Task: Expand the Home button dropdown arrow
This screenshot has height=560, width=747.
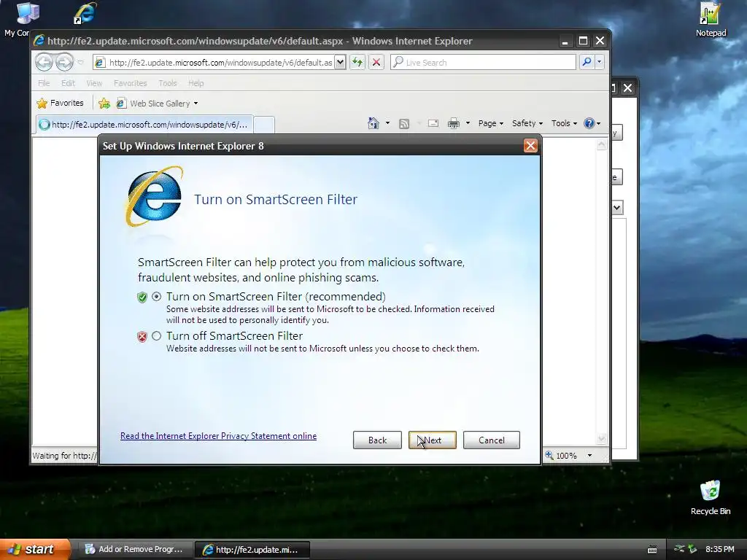Action: pos(387,123)
